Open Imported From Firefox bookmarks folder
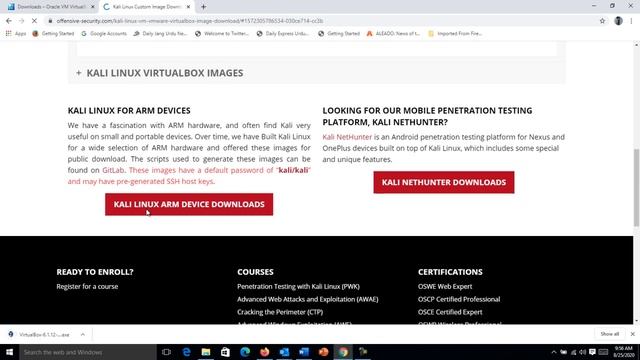Image resolution: width=640 pixels, height=360 pixels. [x=455, y=33]
